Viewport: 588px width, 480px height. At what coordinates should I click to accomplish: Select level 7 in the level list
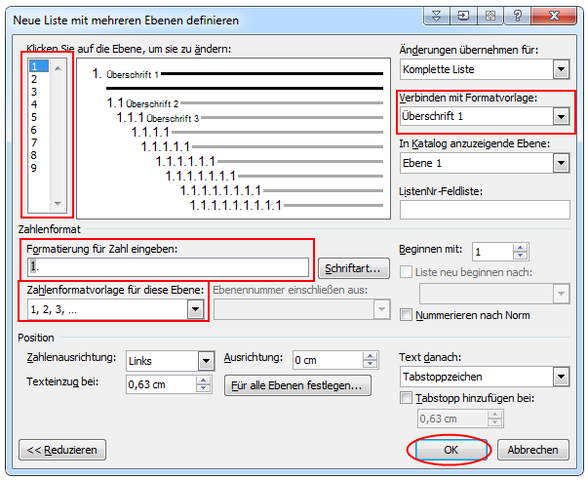pos(34,142)
